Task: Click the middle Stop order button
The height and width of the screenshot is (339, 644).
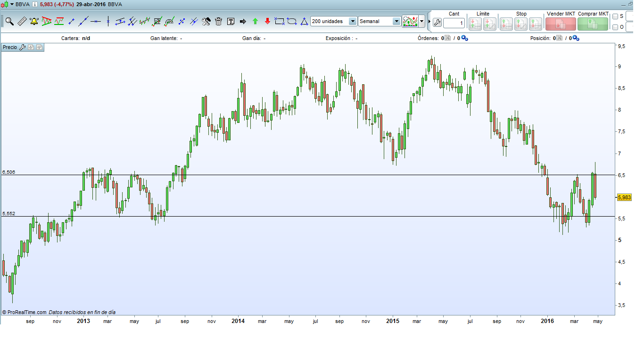Action: tap(521, 23)
